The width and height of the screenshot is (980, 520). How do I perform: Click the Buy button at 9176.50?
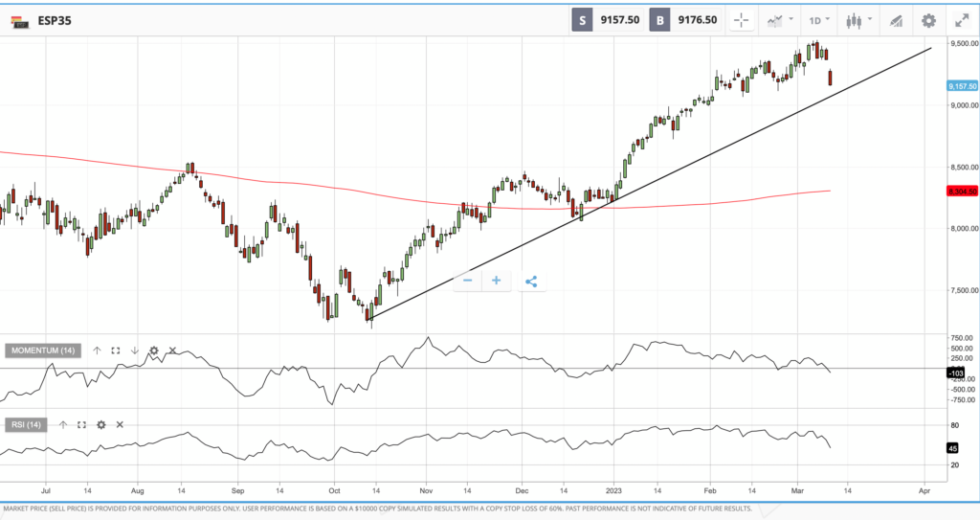coord(685,20)
